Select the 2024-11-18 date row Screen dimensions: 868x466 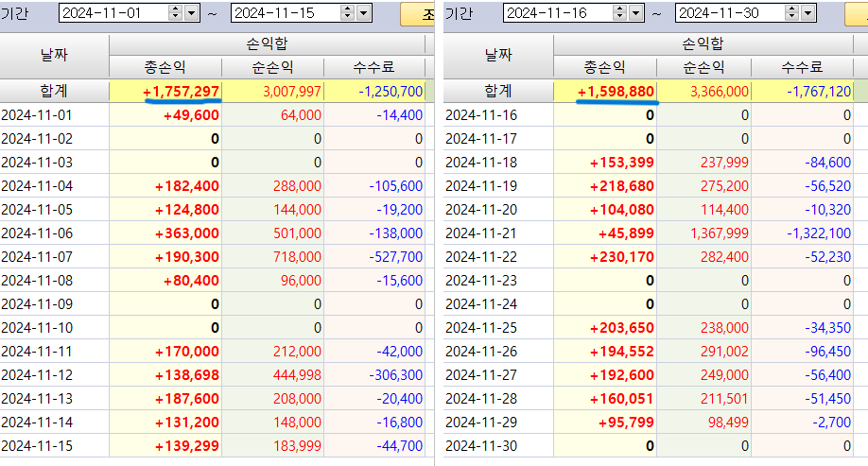[x=498, y=163]
